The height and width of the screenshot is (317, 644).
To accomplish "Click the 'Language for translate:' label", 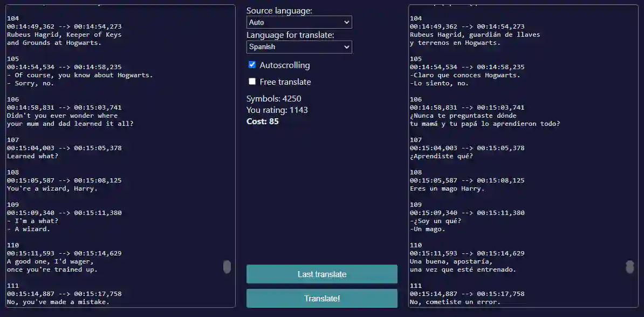I will tap(290, 35).
